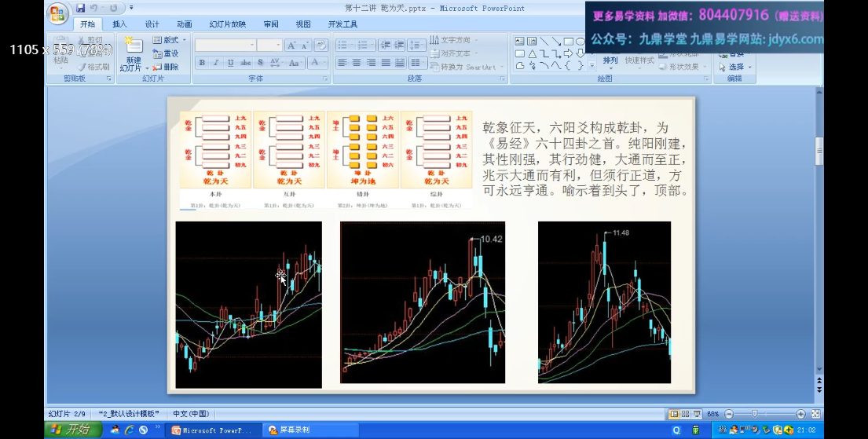The image size is (868, 439).
Task: Open the Insert (插入) ribbon tab
Action: tap(119, 24)
